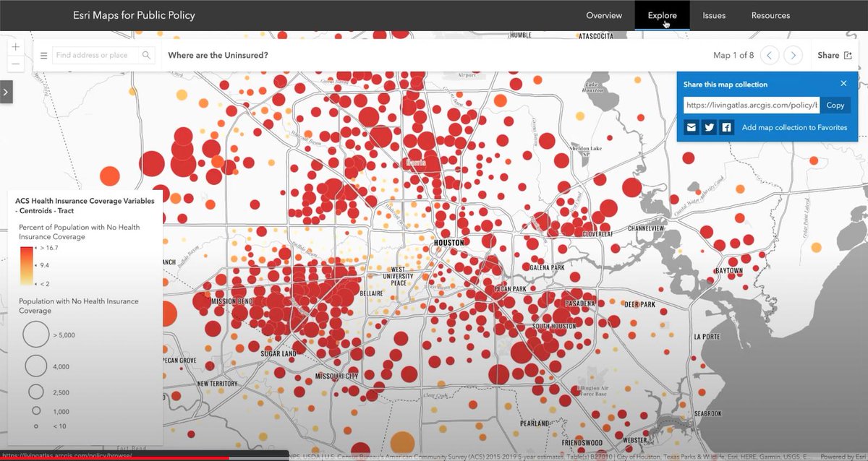Click the DEER PARK map label

click(x=639, y=304)
